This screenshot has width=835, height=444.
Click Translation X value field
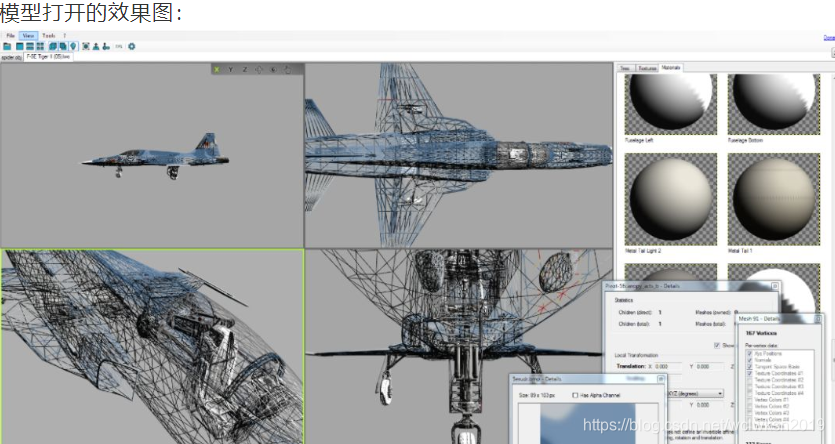(x=668, y=366)
